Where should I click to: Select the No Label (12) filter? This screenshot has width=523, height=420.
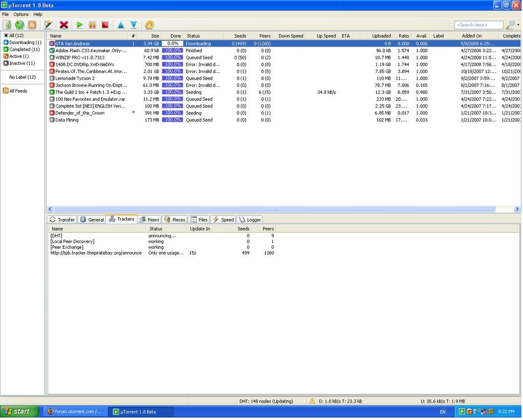click(22, 77)
